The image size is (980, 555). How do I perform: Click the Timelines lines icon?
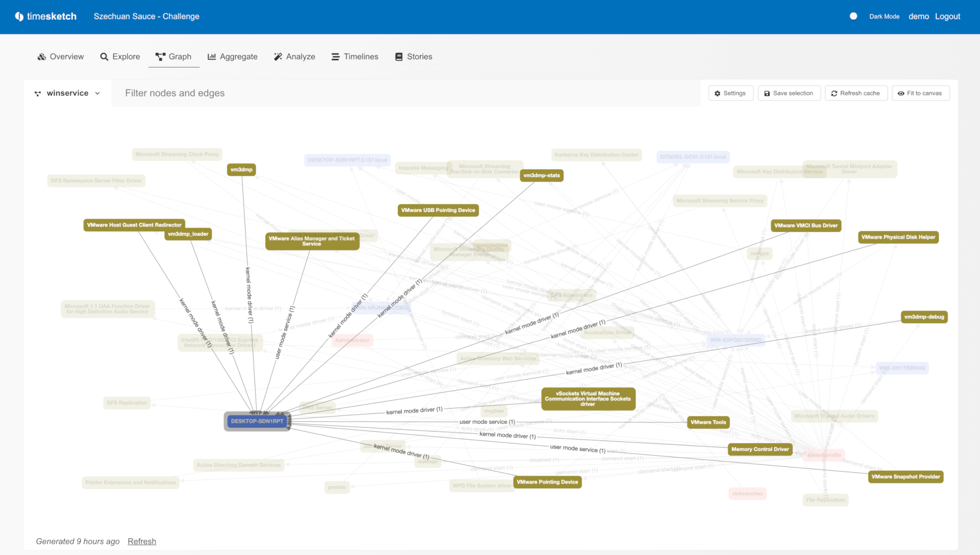coord(336,57)
